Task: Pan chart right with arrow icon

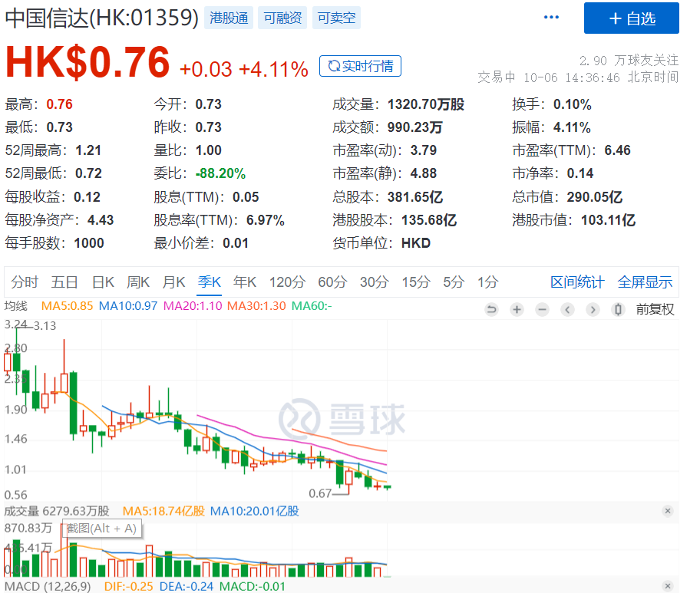Action: click(x=593, y=309)
